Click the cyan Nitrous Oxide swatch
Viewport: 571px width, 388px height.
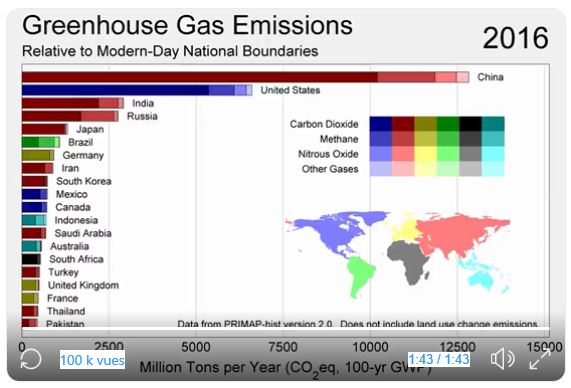(x=493, y=154)
